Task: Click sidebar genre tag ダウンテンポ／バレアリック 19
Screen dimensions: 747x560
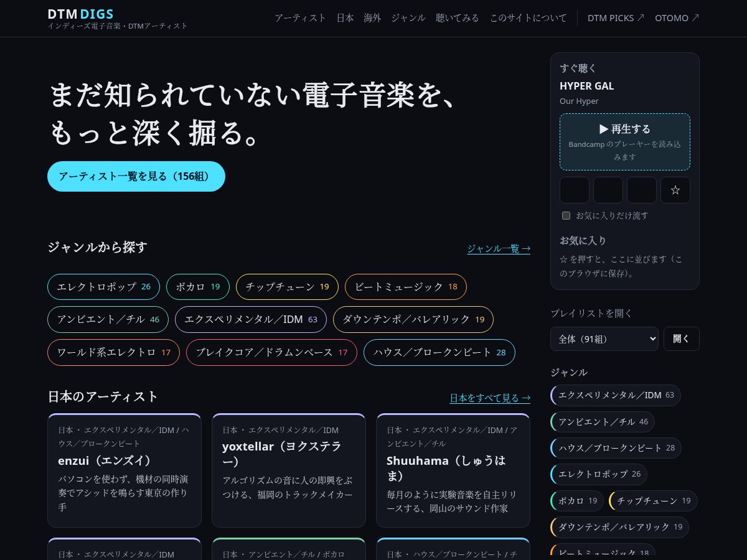Action: point(620,527)
